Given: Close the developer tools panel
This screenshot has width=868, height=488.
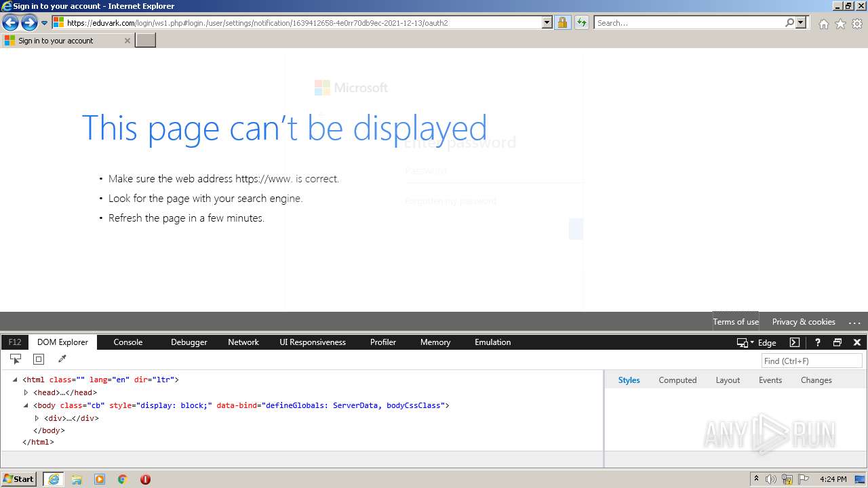Looking at the screenshot, I should [857, 342].
